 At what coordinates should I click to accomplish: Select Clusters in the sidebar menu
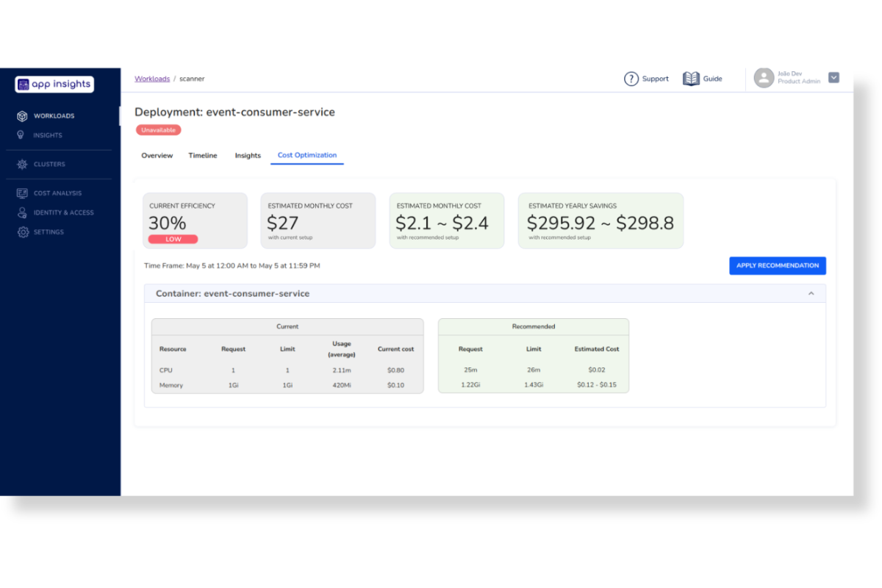(x=49, y=165)
